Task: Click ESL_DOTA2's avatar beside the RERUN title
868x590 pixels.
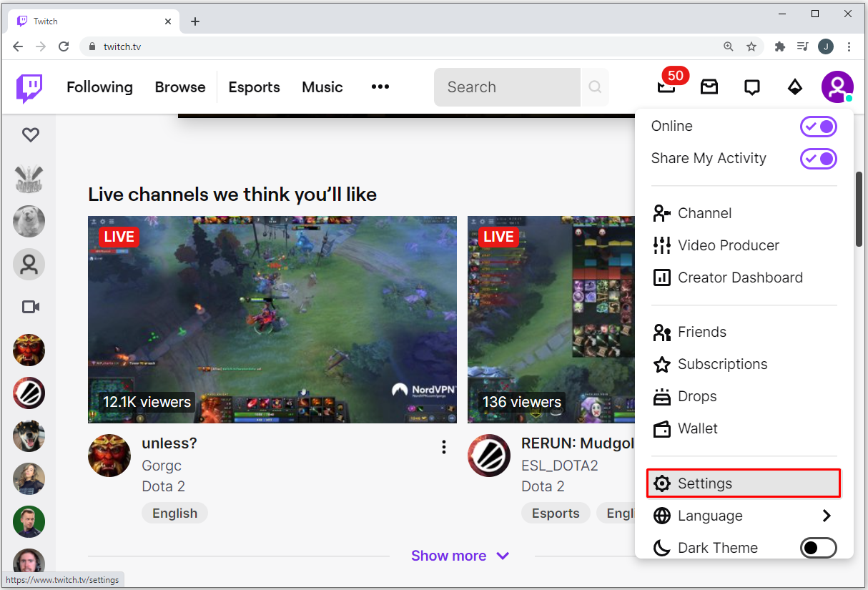Action: (489, 456)
